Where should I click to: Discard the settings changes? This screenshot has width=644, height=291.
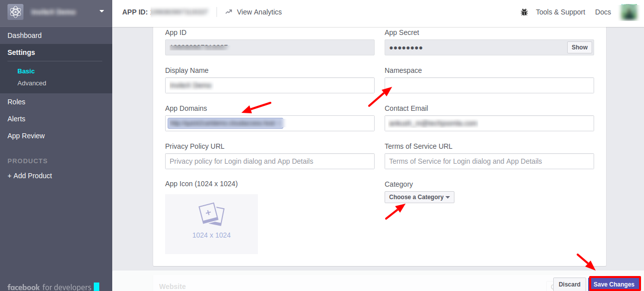click(569, 284)
